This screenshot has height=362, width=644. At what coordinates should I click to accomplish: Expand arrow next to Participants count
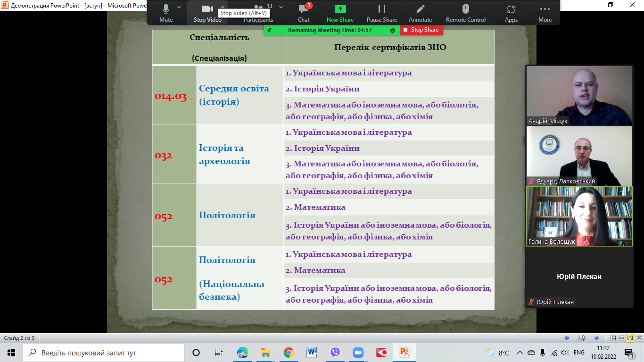[x=281, y=7]
